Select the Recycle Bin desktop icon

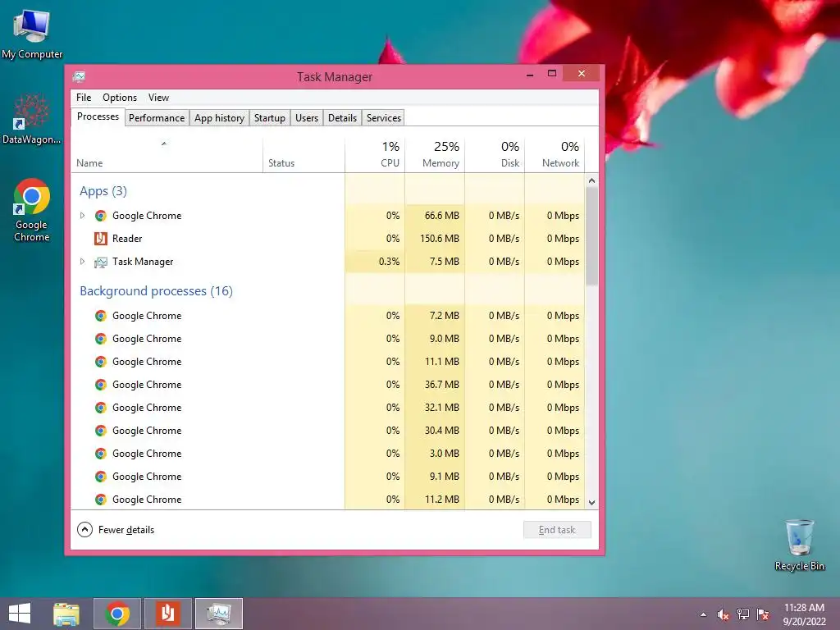click(x=799, y=545)
